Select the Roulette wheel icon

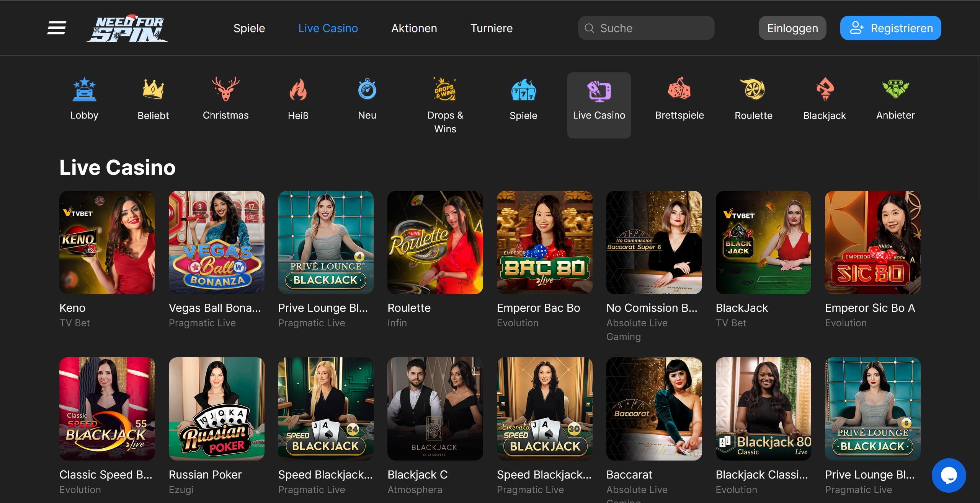pos(753,89)
